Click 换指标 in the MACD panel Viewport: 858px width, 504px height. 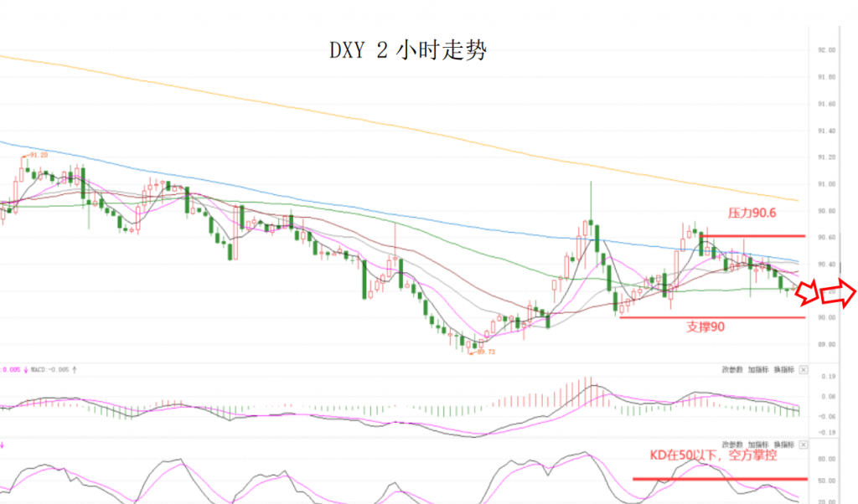pos(783,370)
